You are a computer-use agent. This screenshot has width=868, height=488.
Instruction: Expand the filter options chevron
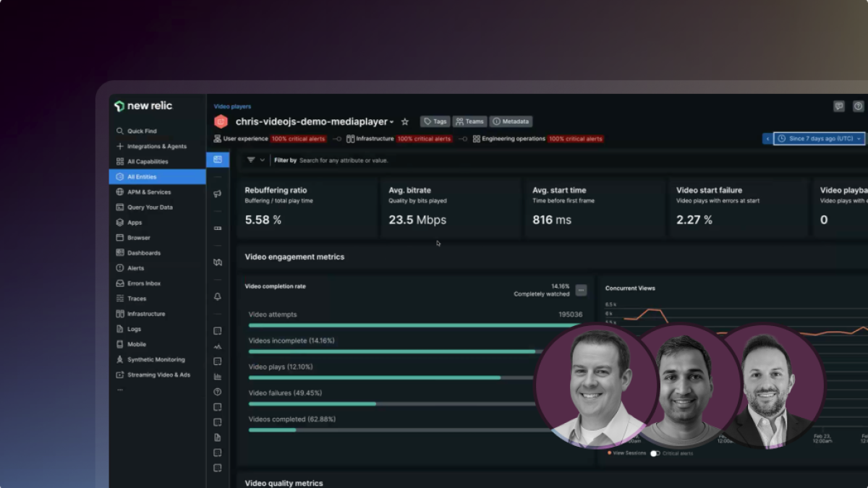(262, 160)
